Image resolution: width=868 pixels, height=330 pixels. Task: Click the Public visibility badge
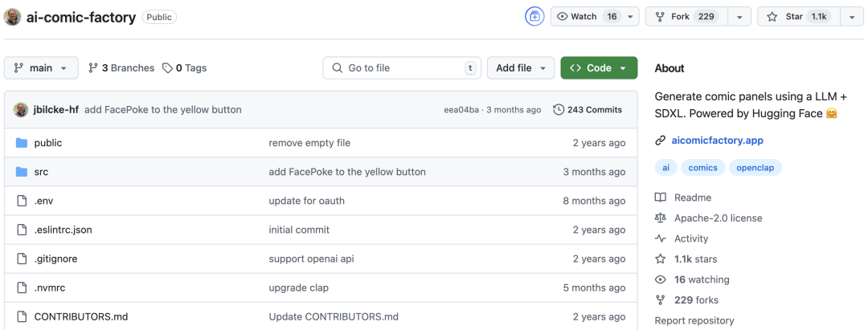(x=159, y=17)
